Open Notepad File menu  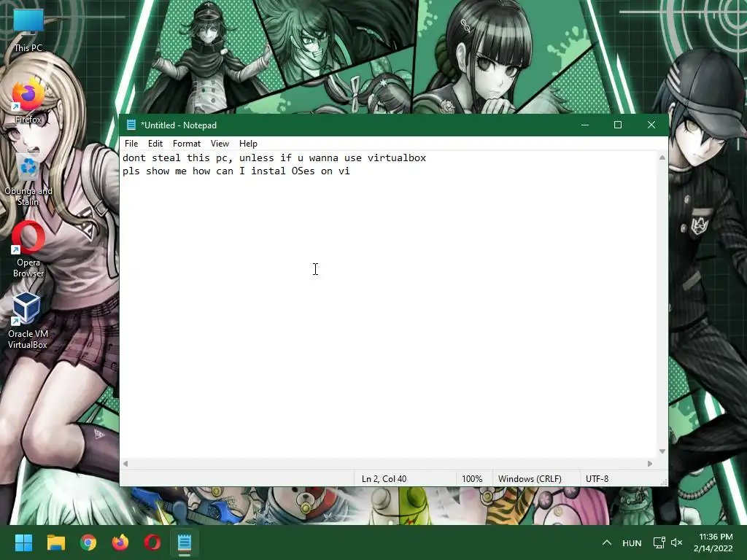tap(131, 144)
